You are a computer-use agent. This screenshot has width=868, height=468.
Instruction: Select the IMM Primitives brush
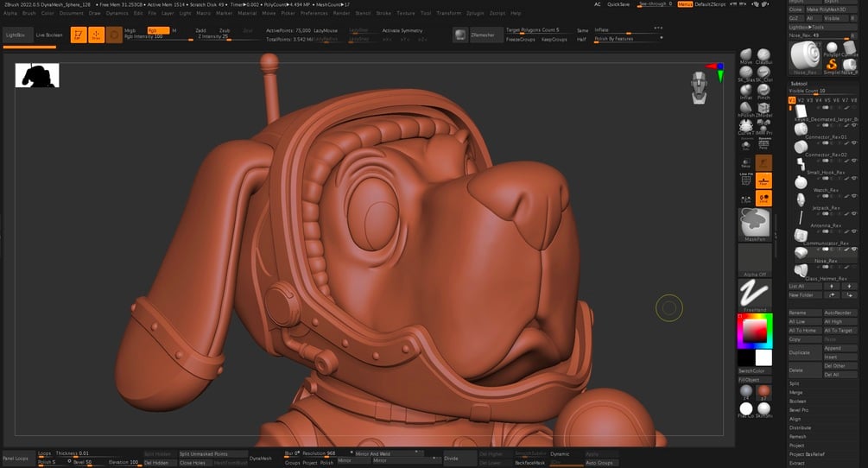764,127
